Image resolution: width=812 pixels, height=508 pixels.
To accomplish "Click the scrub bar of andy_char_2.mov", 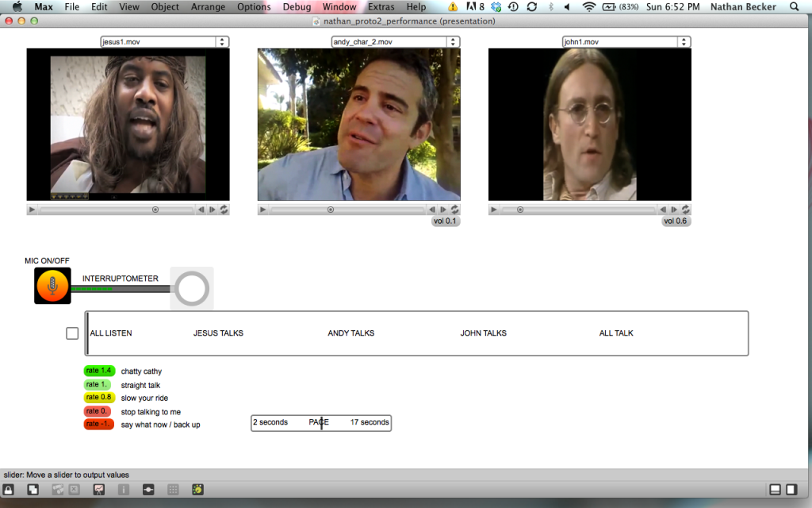I will (x=347, y=210).
